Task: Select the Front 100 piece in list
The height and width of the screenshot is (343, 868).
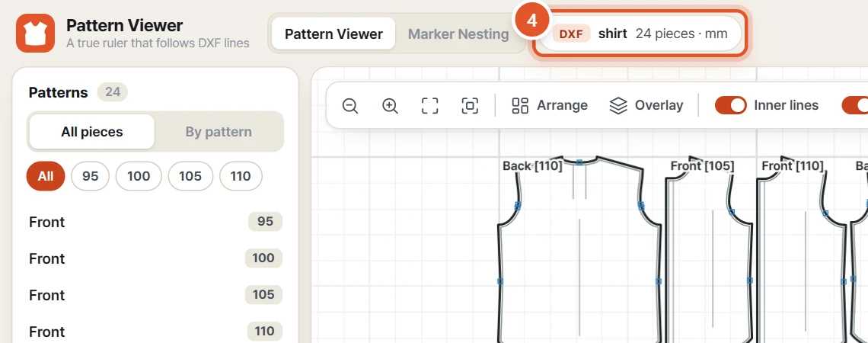Action: tap(155, 258)
